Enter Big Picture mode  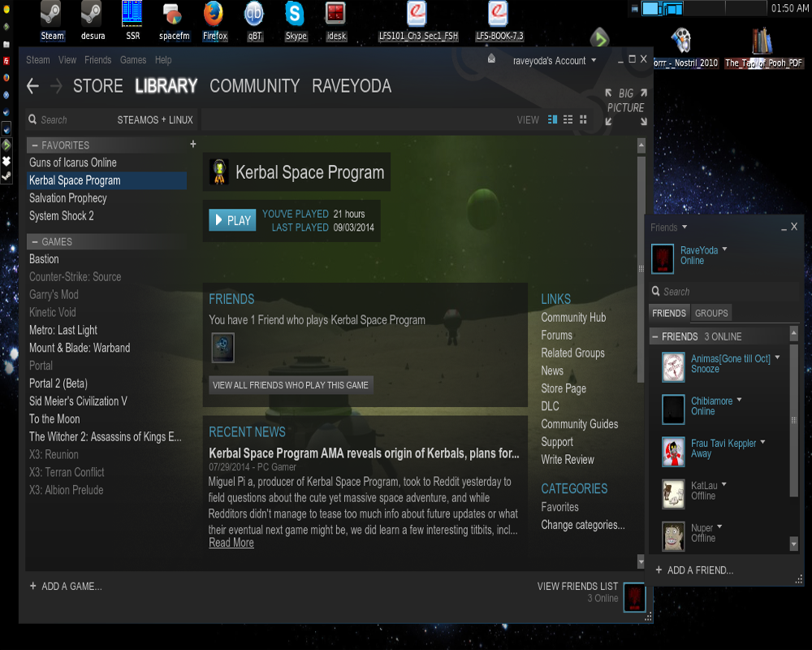[626, 106]
